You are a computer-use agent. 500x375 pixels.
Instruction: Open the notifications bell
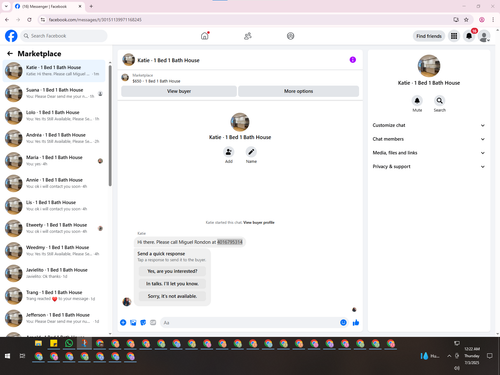[469, 36]
